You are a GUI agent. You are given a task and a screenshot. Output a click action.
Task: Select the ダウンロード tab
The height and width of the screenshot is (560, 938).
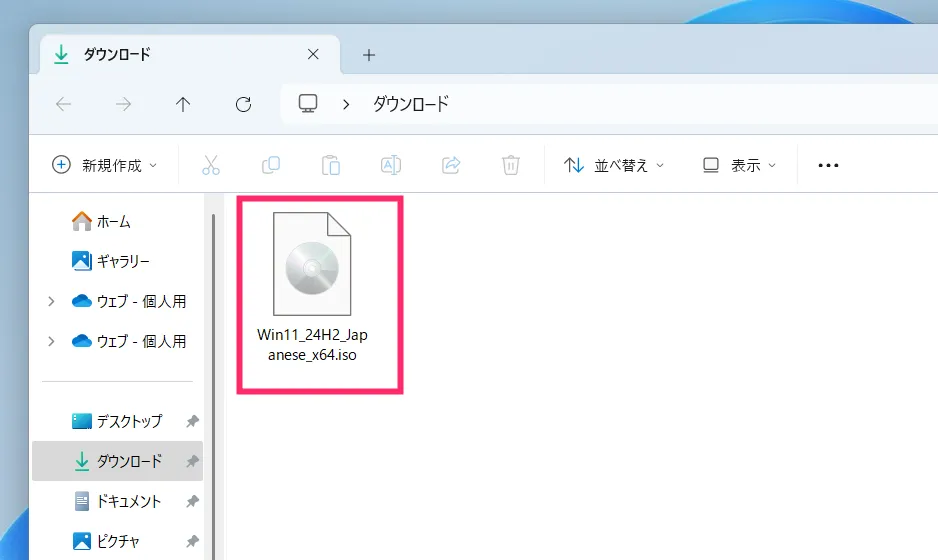click(190, 54)
